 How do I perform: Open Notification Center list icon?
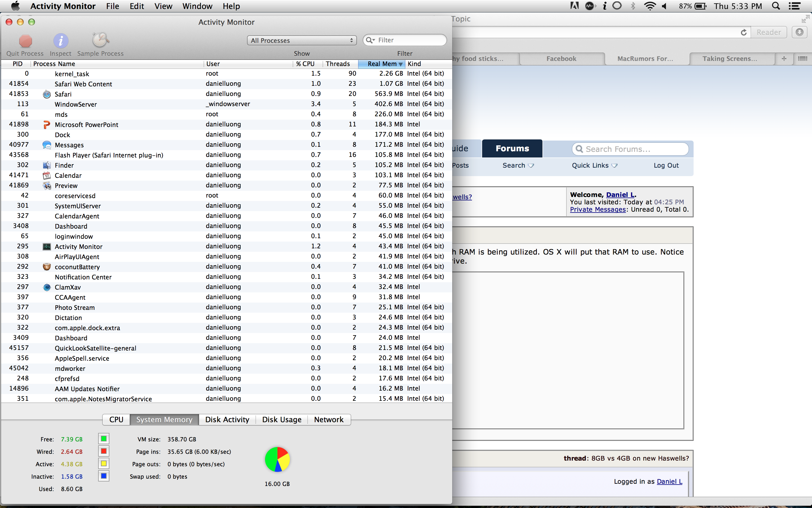click(794, 6)
